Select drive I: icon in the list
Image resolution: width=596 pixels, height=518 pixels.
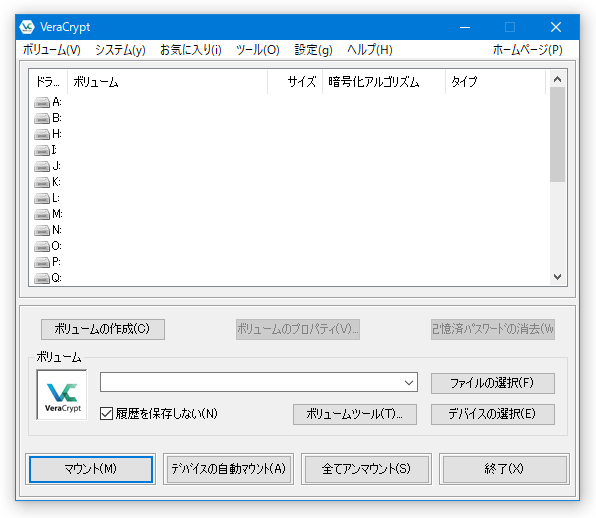click(x=42, y=150)
